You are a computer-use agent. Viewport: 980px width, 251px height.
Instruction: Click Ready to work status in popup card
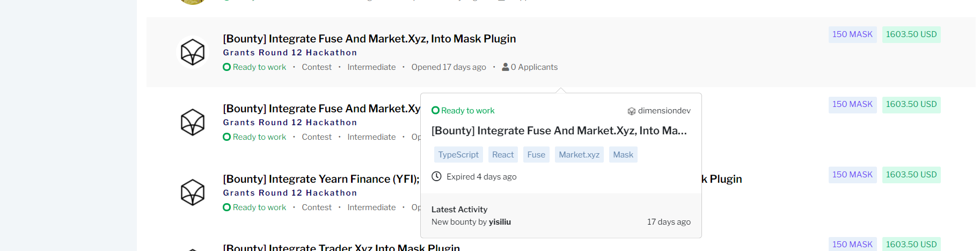pyautogui.click(x=463, y=111)
